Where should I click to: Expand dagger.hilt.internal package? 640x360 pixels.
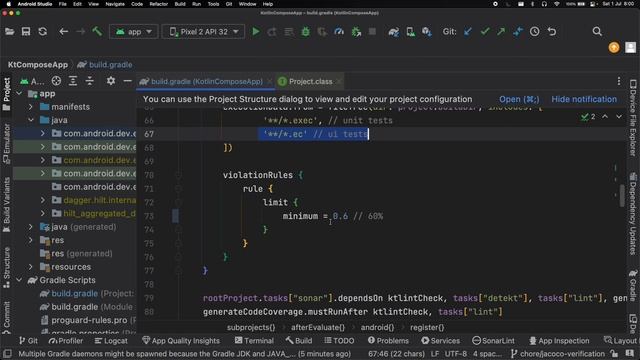42,200
